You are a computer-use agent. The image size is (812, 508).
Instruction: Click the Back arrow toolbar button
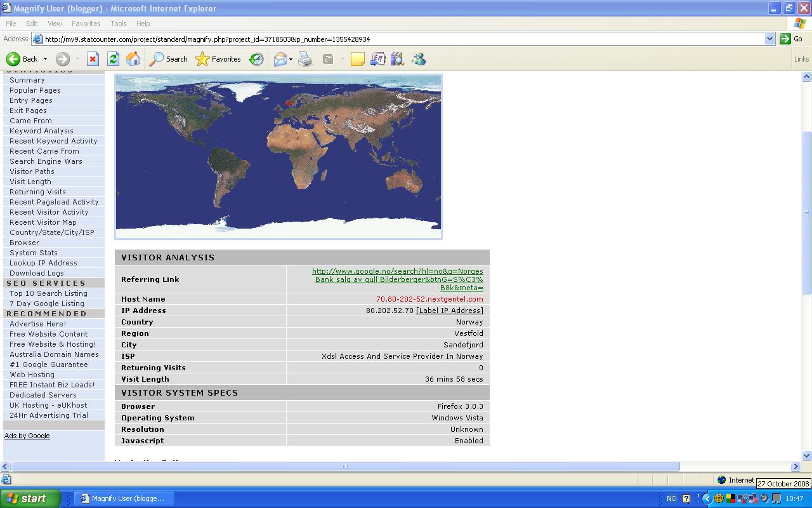point(22,59)
